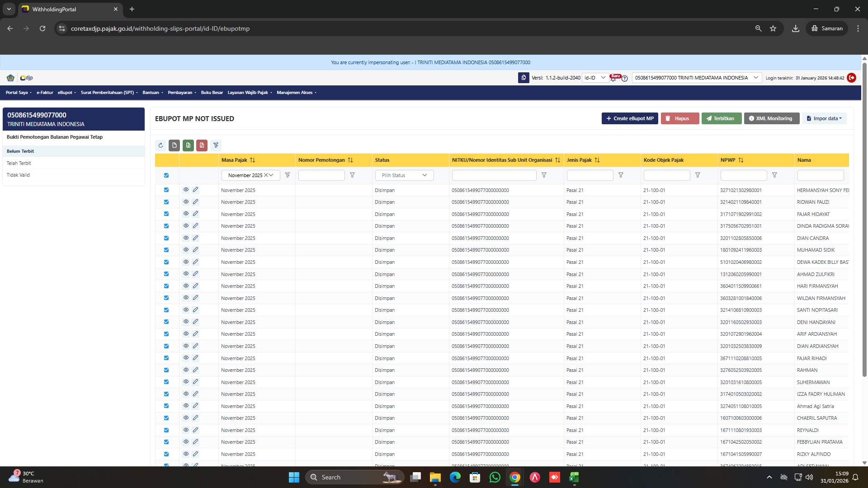Click the Terbitkan button
Screen dimensions: 868x488
722,118
